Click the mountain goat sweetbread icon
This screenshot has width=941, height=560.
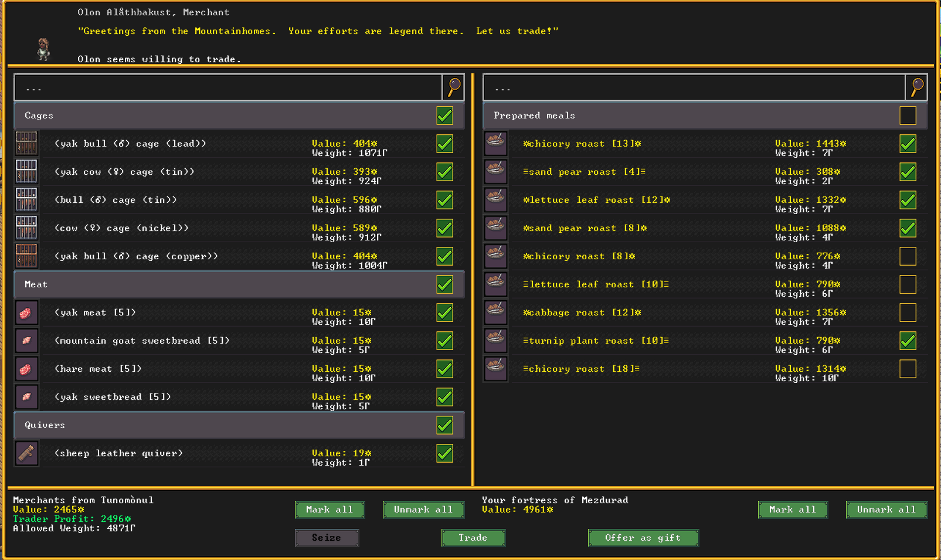[26, 341]
